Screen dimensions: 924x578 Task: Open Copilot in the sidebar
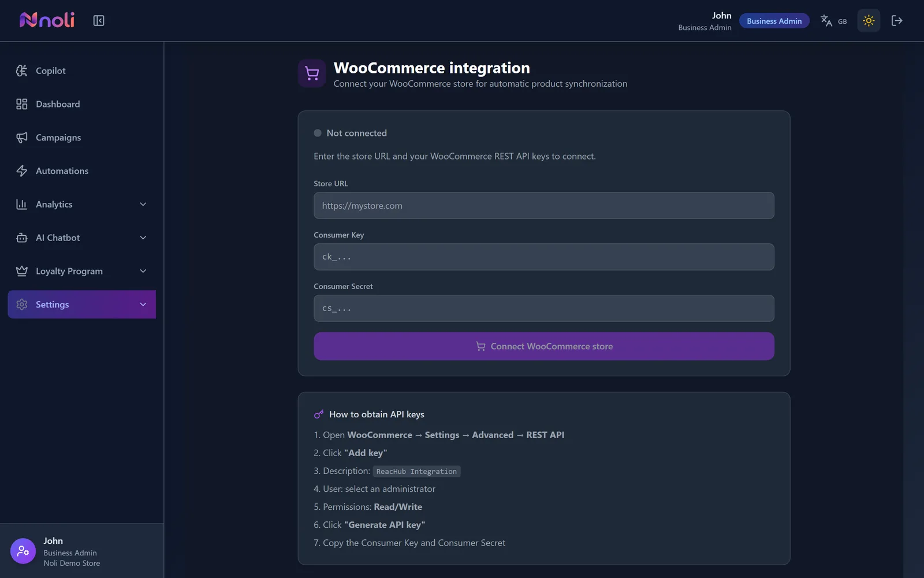click(x=82, y=71)
